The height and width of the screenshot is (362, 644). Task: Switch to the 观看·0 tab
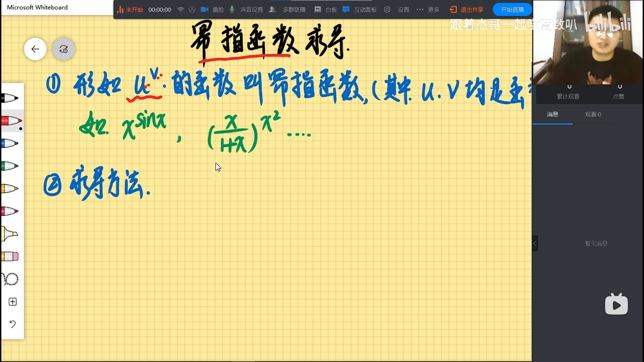click(x=593, y=114)
